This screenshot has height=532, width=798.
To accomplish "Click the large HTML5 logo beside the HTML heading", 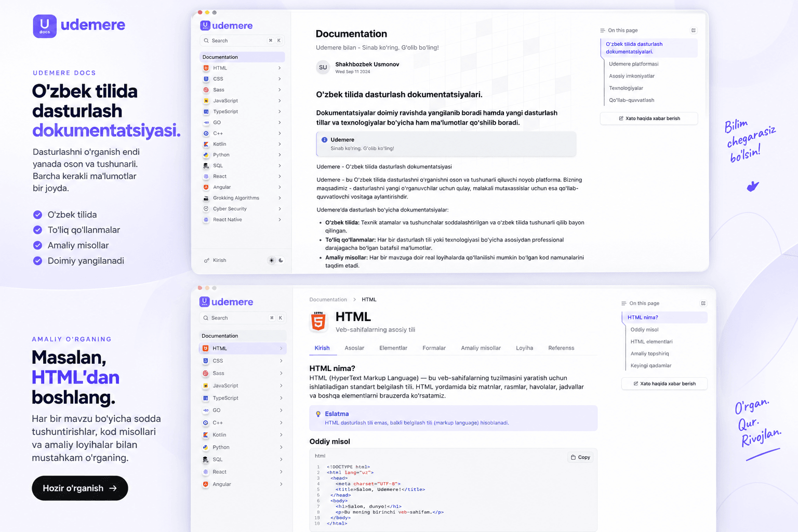I will click(x=318, y=322).
